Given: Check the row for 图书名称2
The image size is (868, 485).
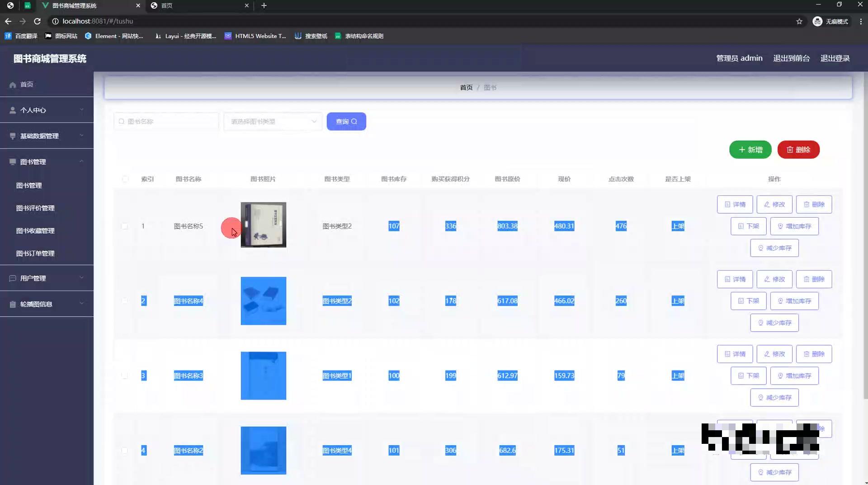Looking at the screenshot, I should tap(124, 451).
